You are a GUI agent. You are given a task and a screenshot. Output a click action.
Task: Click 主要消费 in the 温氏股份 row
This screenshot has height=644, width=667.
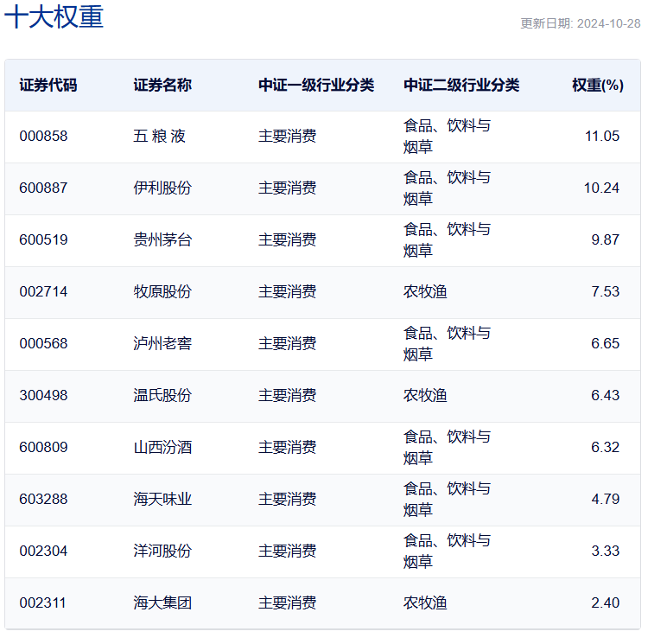287,395
